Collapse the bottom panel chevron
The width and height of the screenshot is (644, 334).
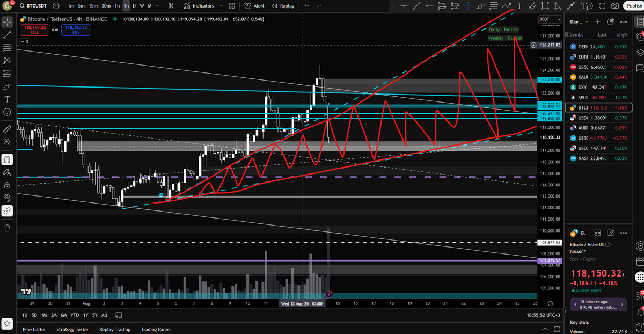click(x=545, y=329)
